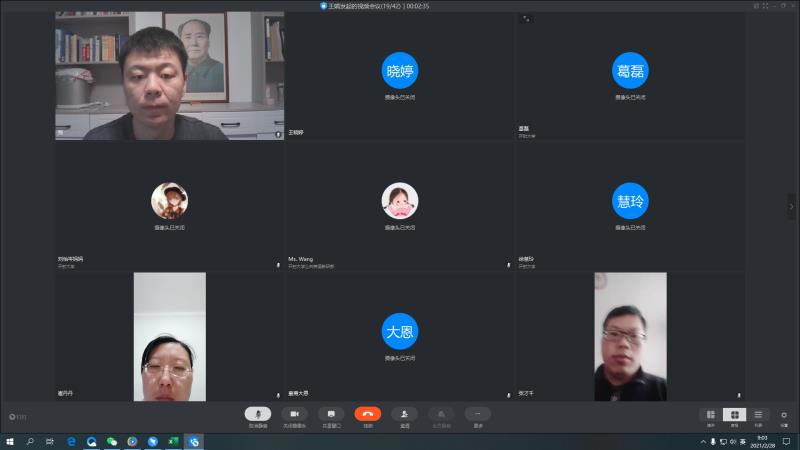The width and height of the screenshot is (800, 450).
Task: Click the 大恩 participant avatar
Action: 400,331
